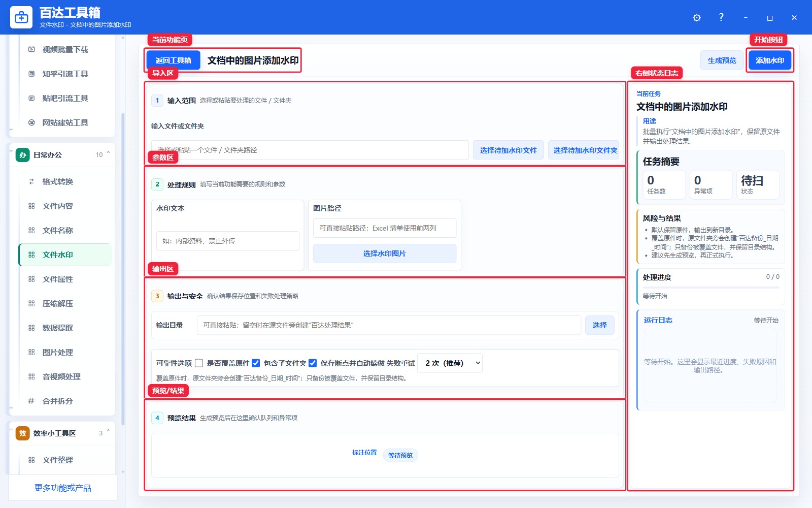Click the 百达工具箱 app logo icon

pos(21,17)
